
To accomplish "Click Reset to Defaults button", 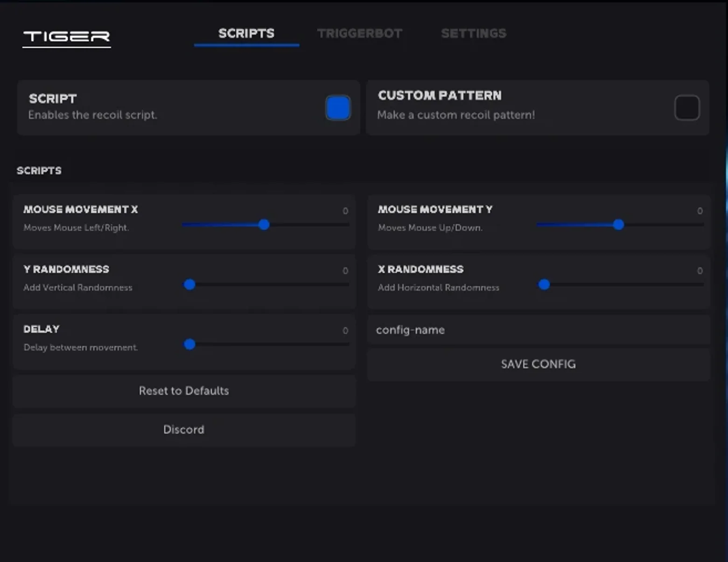I will pyautogui.click(x=184, y=391).
